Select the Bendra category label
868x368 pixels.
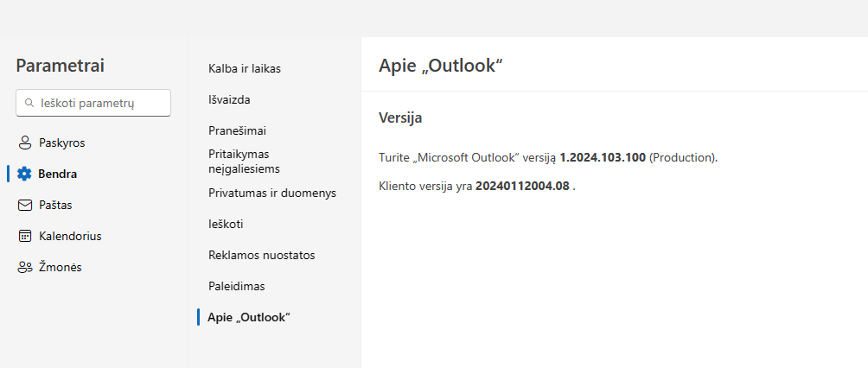coord(58,174)
